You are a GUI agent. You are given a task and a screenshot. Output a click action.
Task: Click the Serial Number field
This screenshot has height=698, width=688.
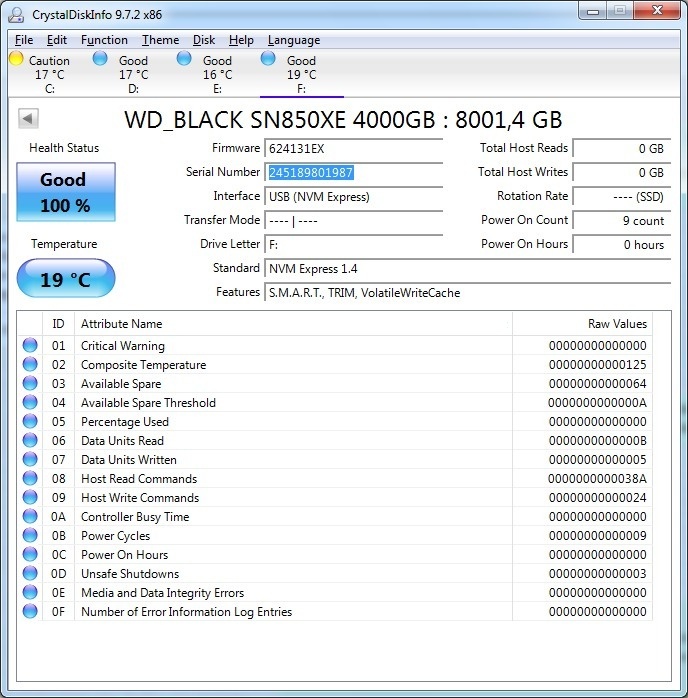pyautogui.click(x=354, y=172)
